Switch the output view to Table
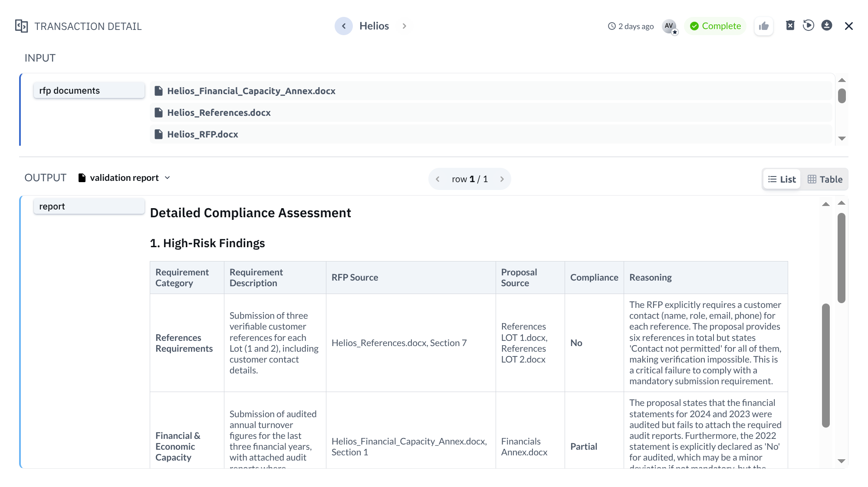The image size is (868, 487). pyautogui.click(x=824, y=179)
